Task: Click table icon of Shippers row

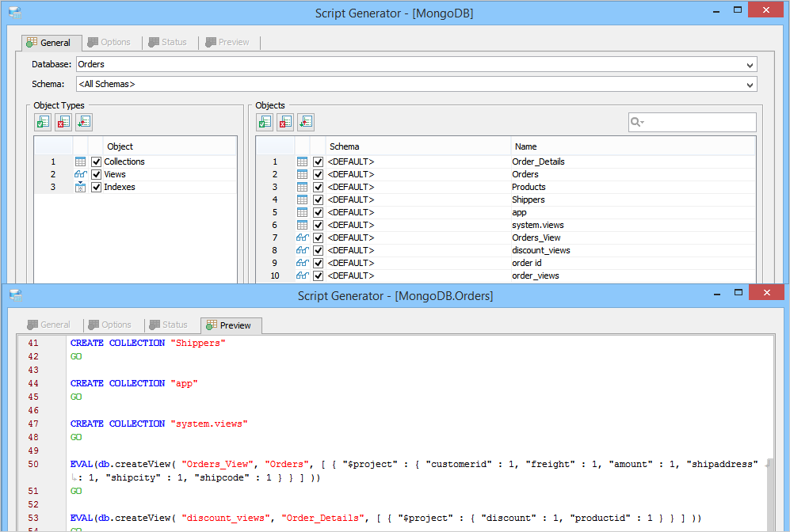Action: click(303, 199)
